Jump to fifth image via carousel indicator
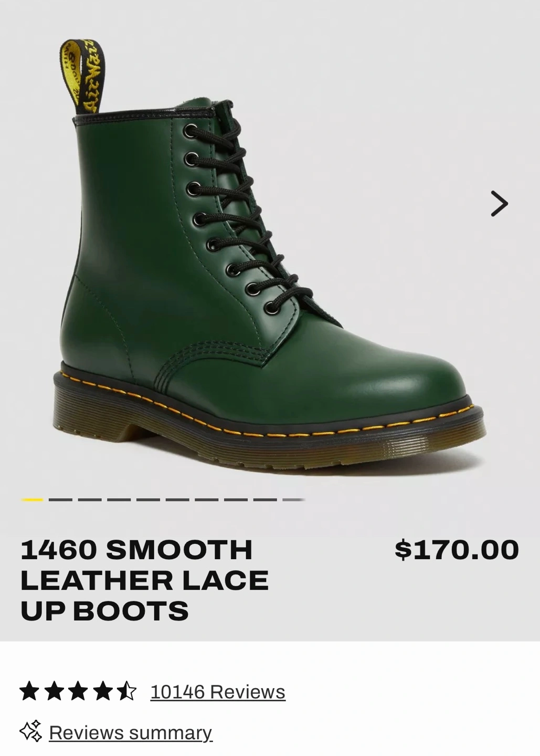The height and width of the screenshot is (756, 540). [148, 500]
